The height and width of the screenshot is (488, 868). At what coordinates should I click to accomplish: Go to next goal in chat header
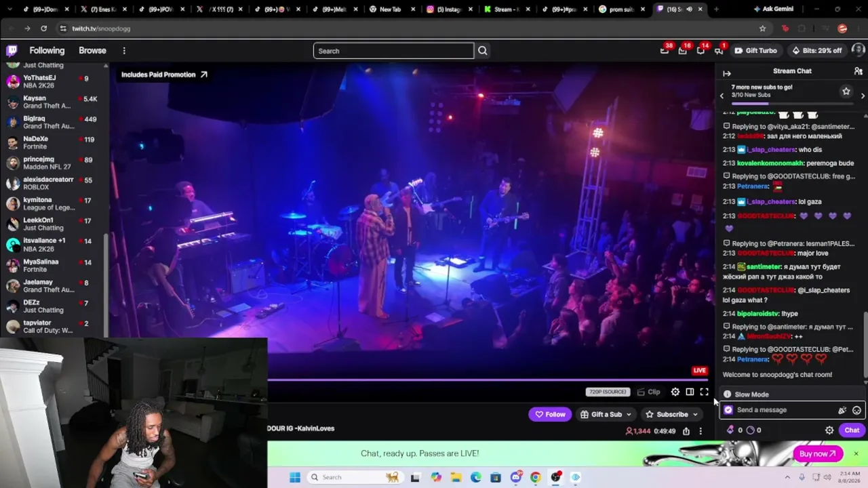863,96
